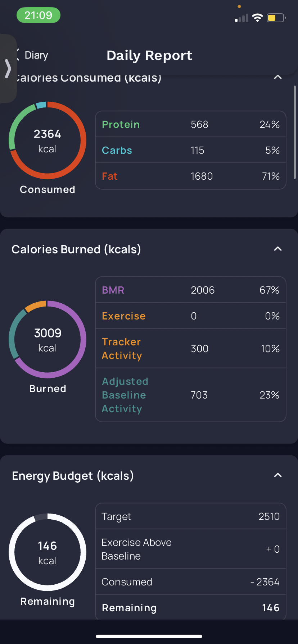
Task: Open the side drawer arrow handle
Action: 8,69
